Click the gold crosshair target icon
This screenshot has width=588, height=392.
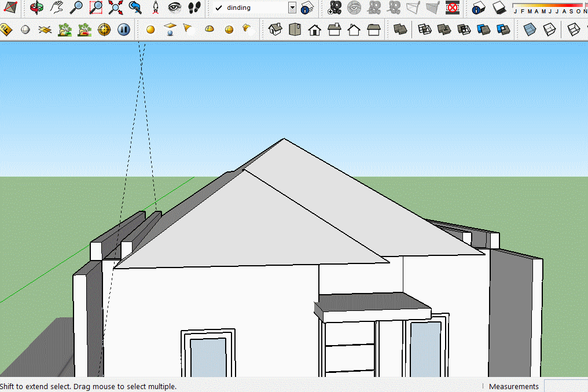click(x=104, y=30)
